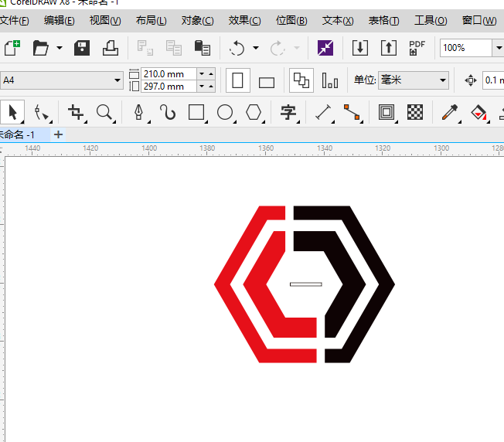This screenshot has height=442, width=504.
Task: Open the zoom level dropdown arrow
Action: coord(498,48)
